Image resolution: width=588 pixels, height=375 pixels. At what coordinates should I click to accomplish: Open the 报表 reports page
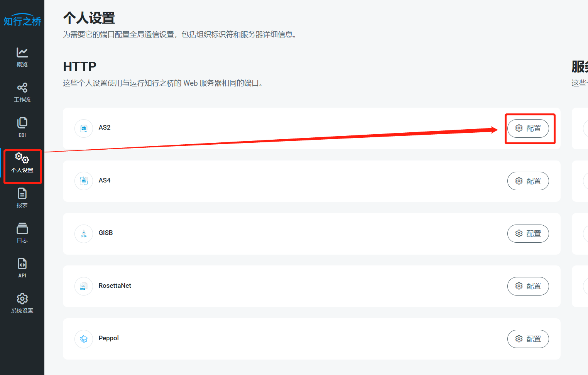22,198
